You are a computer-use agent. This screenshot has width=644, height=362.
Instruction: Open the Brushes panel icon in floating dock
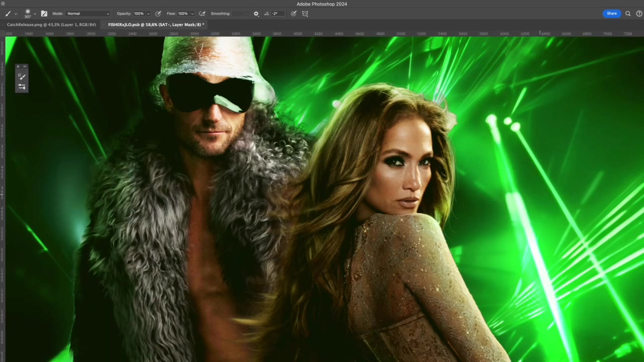pos(22,86)
